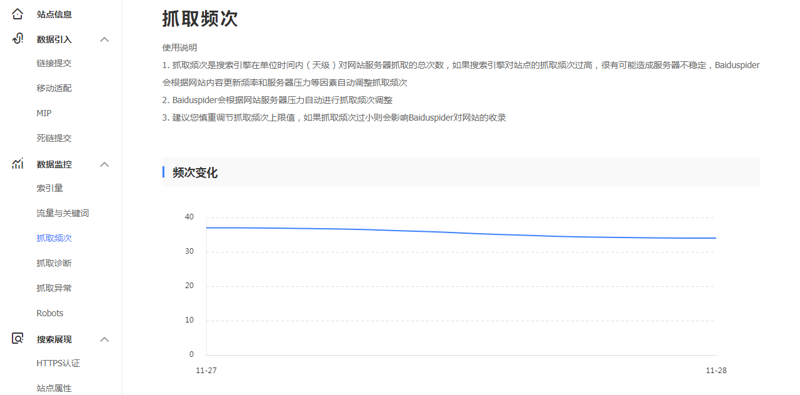The image size is (800, 395).
Task: Collapse the 数据监控 section chevron
Action: click(x=105, y=164)
